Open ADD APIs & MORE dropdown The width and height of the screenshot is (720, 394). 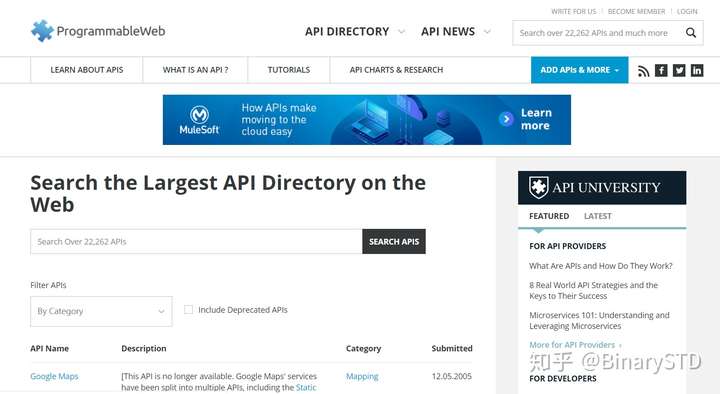[x=579, y=70]
